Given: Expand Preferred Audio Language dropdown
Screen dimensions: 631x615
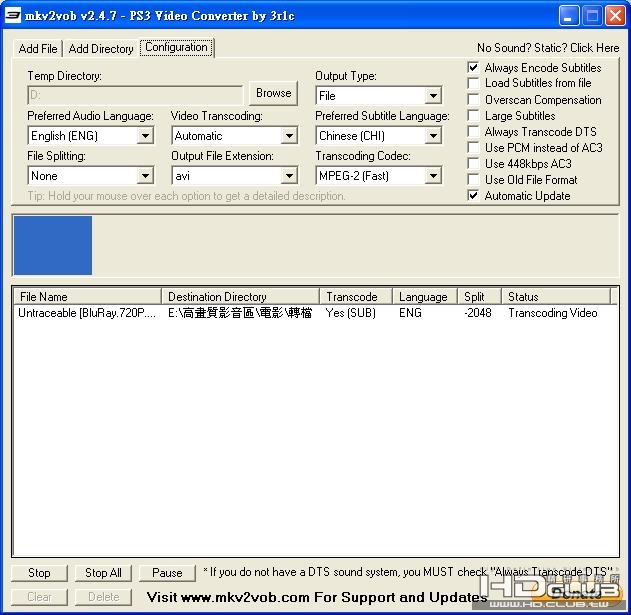Looking at the screenshot, I should (x=91, y=136).
